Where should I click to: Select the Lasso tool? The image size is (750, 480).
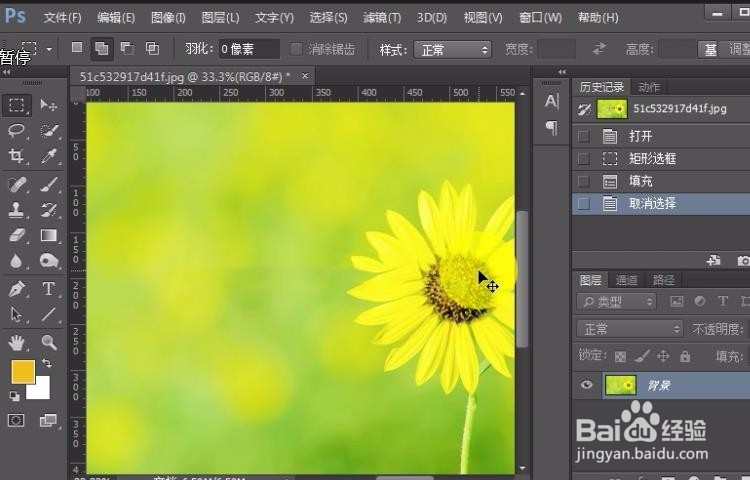[17, 130]
